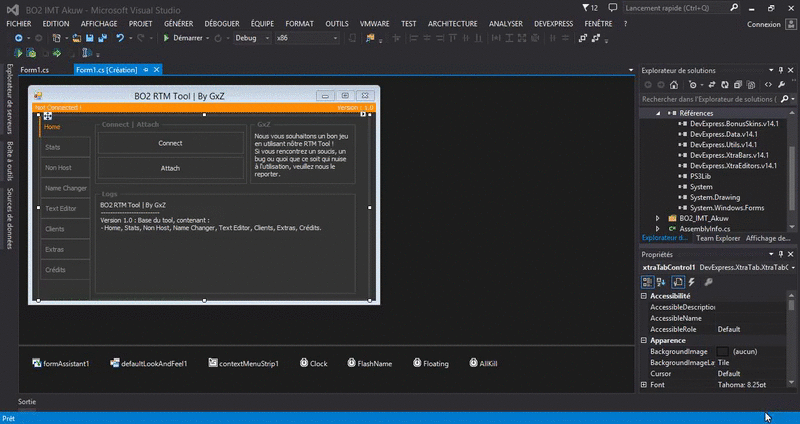Viewport: 800px width, 424px height.
Task: Show Events lightning icon in Propriétés panel
Action: tap(692, 282)
